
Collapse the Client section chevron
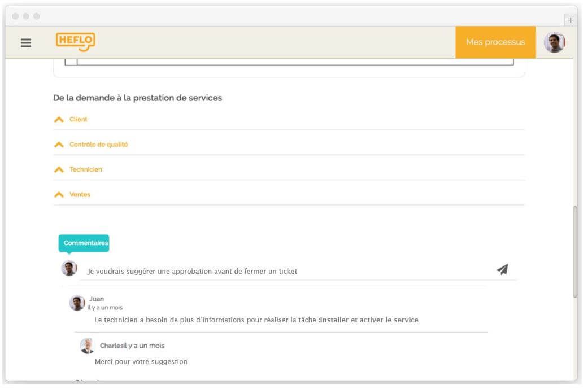(x=59, y=120)
